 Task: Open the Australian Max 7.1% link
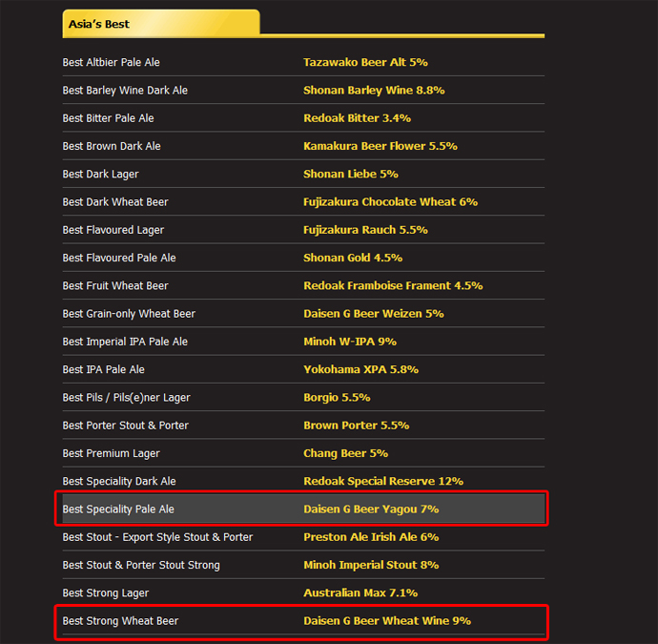click(x=360, y=592)
